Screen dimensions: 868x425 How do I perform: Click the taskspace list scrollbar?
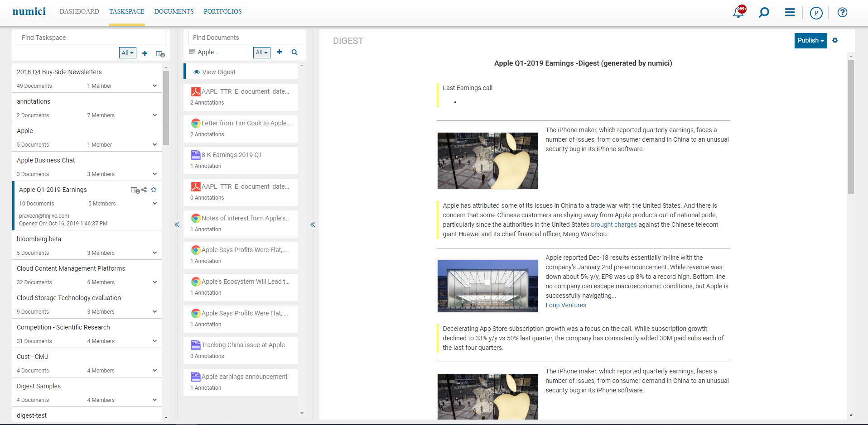[x=166, y=108]
